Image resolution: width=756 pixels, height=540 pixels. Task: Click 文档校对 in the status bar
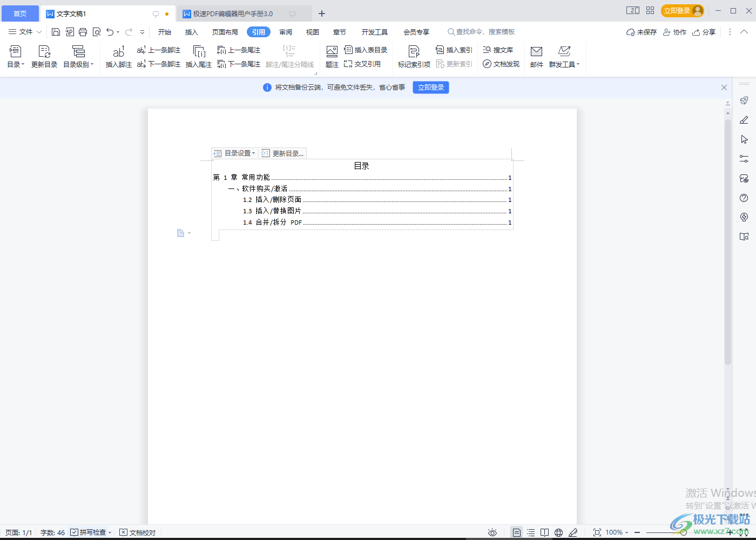pos(138,532)
